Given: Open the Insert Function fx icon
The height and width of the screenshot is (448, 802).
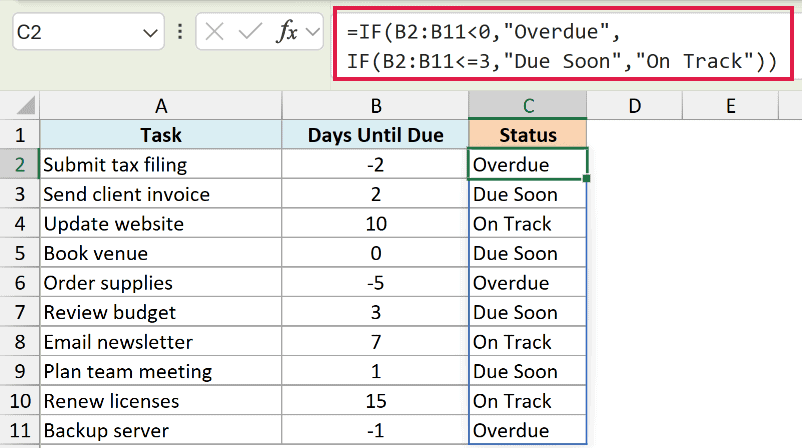Looking at the screenshot, I should 286,32.
